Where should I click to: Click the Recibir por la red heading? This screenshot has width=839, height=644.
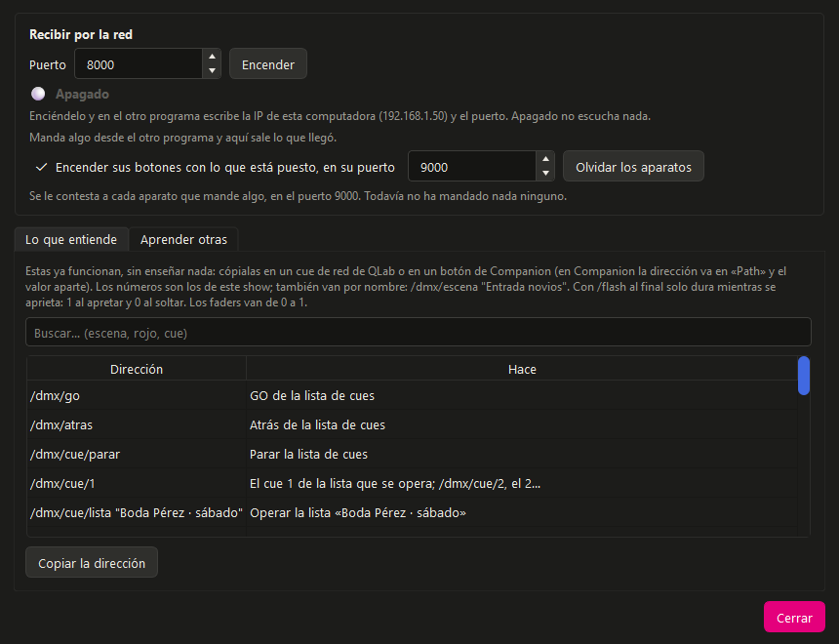[x=81, y=35]
